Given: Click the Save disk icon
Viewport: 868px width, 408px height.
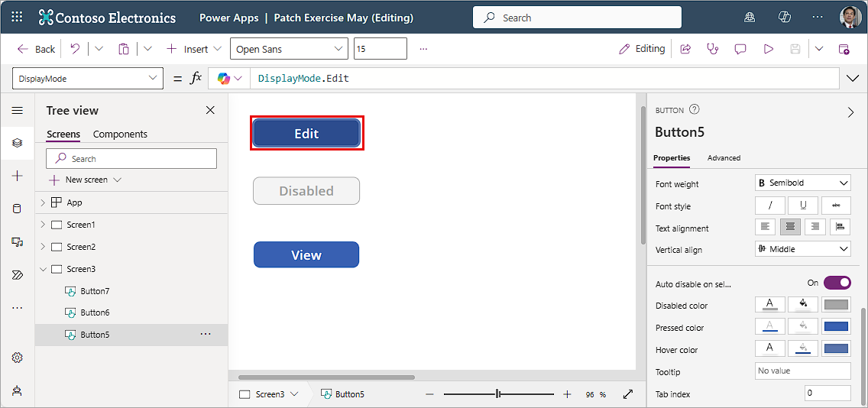Looking at the screenshot, I should tap(795, 49).
